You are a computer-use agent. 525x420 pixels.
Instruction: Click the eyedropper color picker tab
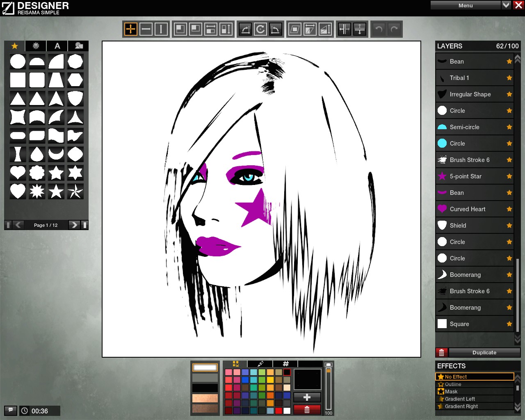[260, 364]
